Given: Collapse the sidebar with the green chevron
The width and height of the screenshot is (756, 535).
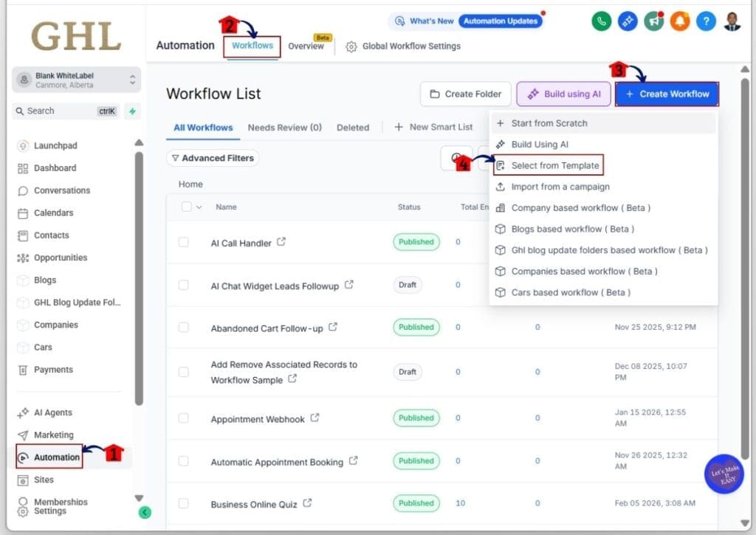Looking at the screenshot, I should (x=145, y=512).
